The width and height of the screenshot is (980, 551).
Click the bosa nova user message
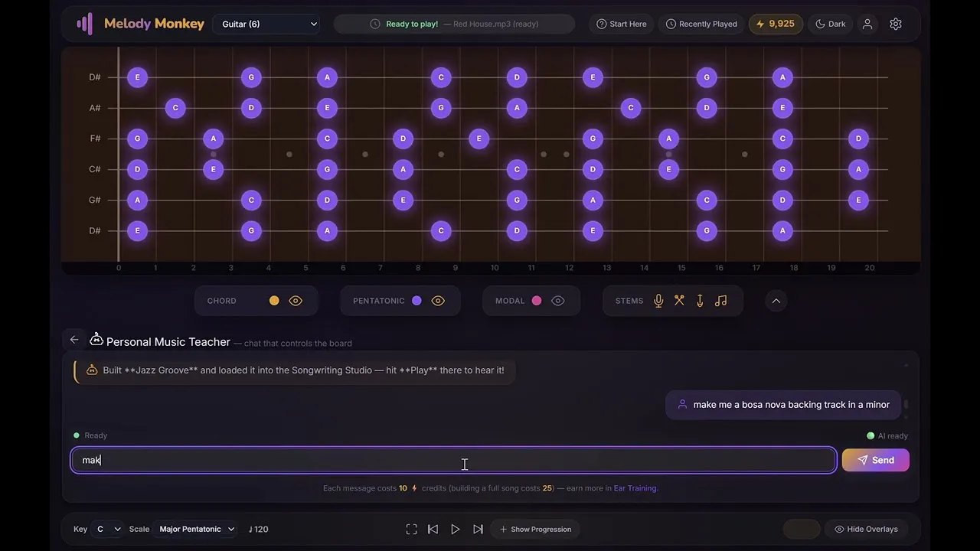tap(783, 405)
